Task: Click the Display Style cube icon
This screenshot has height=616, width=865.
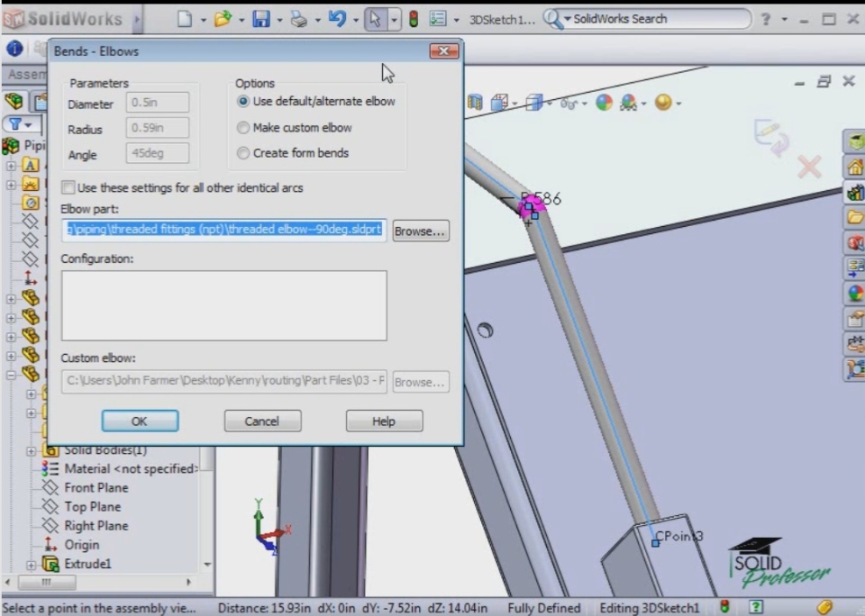Action: [x=534, y=102]
